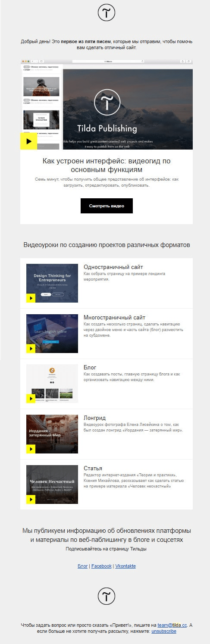Open the Facebook link
Image resolution: width=210 pixels, height=644 pixels.
101,566
